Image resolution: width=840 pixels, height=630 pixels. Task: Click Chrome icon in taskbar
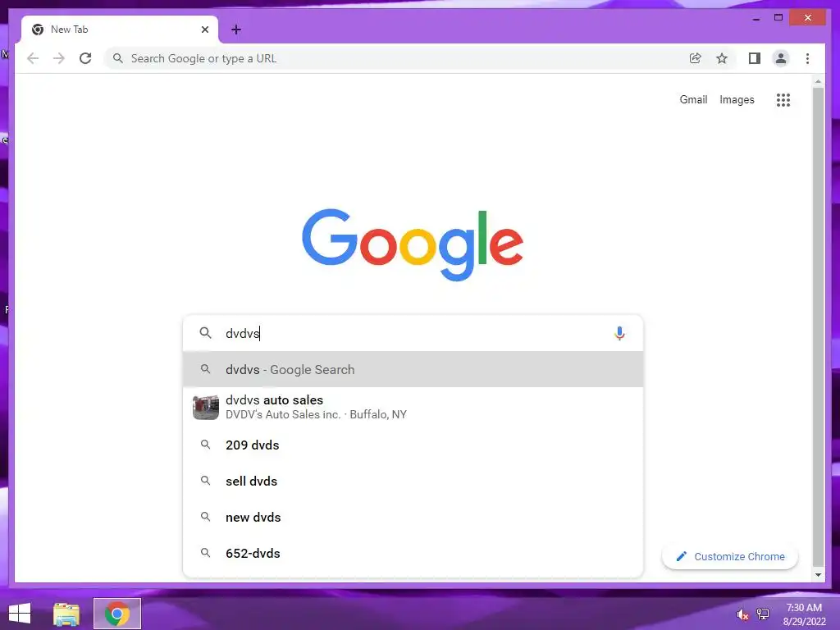click(x=116, y=614)
